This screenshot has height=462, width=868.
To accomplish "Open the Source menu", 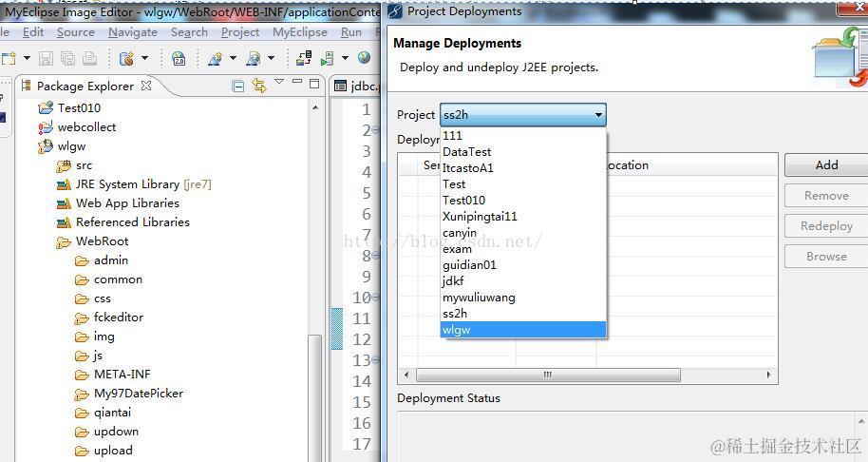I will click(x=76, y=32).
